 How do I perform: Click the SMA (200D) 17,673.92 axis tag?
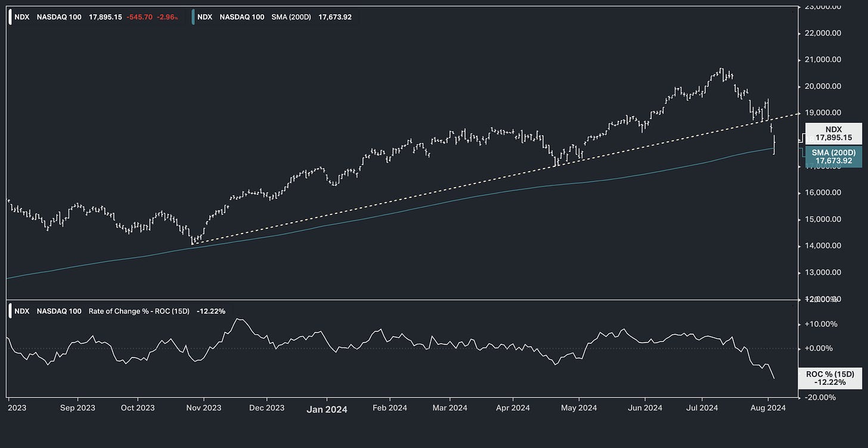833,157
